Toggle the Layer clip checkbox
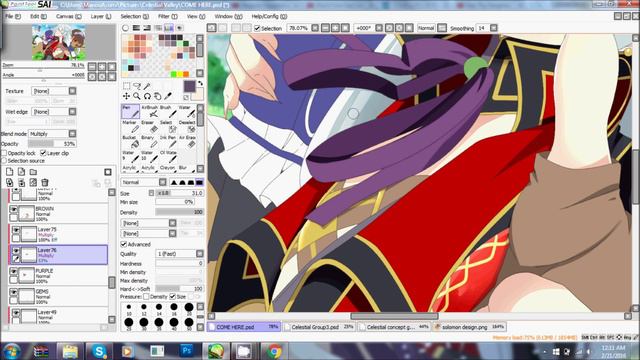The width and height of the screenshot is (640, 360). tap(43, 153)
